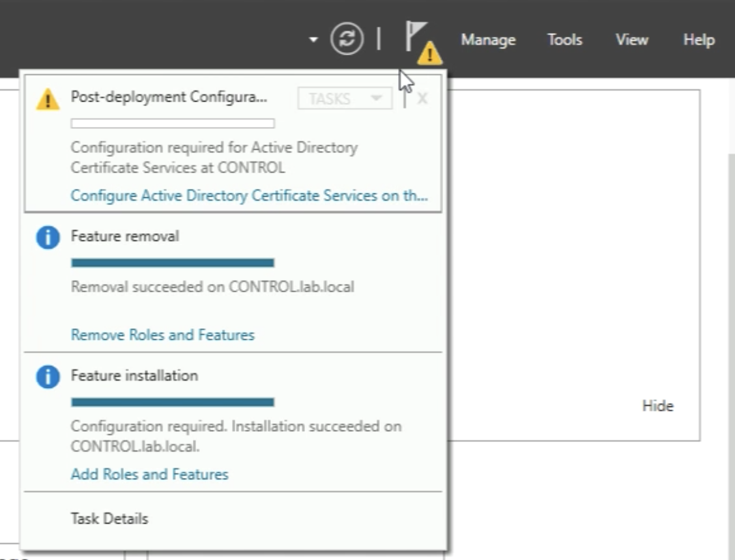Click the info icon beside Feature removal

(x=48, y=238)
